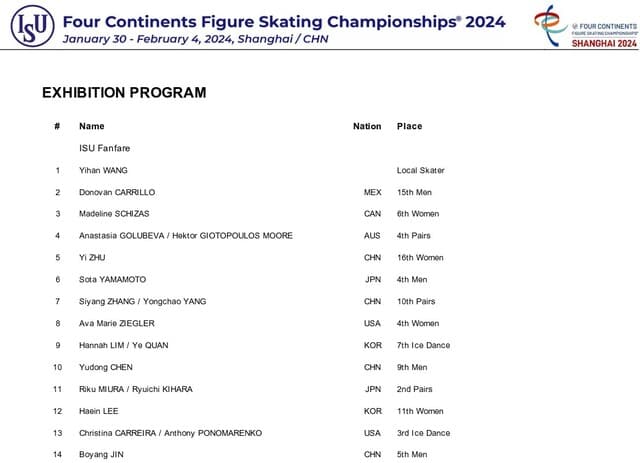
Task: Click the Shanghai 2024 Four Continents logo
Action: pyautogui.click(x=586, y=26)
